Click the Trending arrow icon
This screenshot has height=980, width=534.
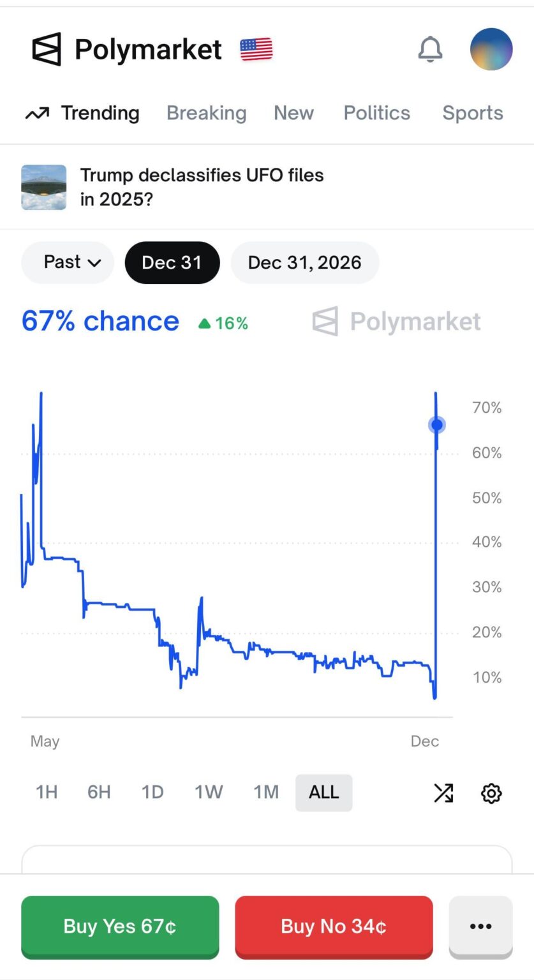[37, 114]
